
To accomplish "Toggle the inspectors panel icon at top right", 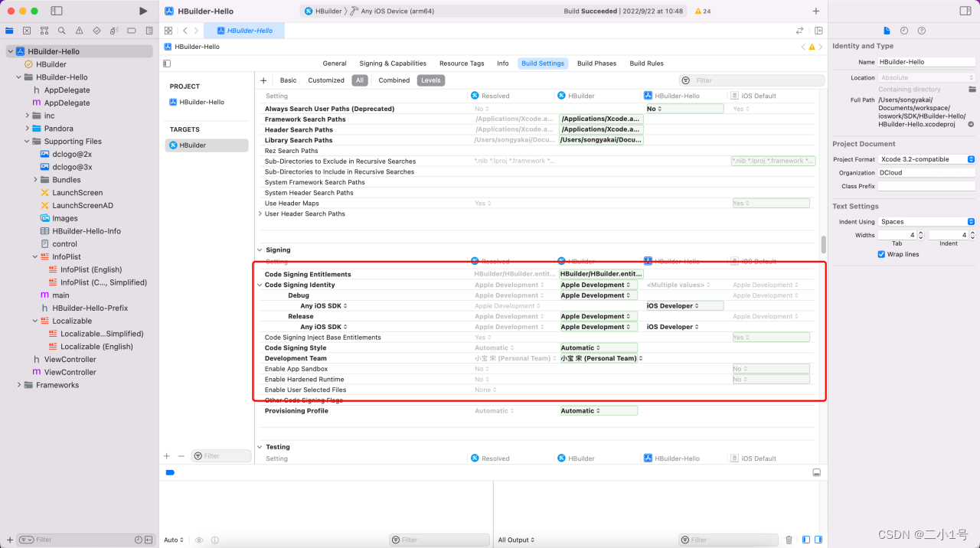I will pyautogui.click(x=965, y=11).
